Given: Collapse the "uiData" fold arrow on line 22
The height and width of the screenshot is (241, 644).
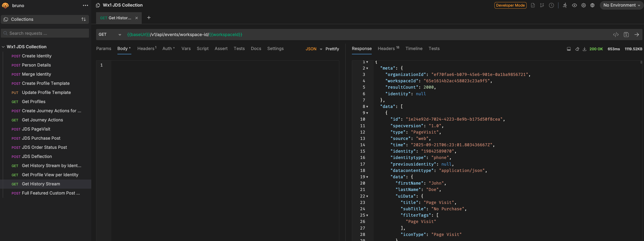Looking at the screenshot, I should [x=367, y=196].
